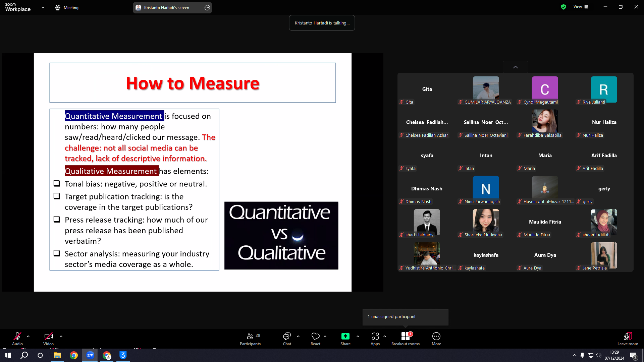This screenshot has height=362, width=644.
Task: Expand Apps options arrow
Action: pyautogui.click(x=385, y=336)
